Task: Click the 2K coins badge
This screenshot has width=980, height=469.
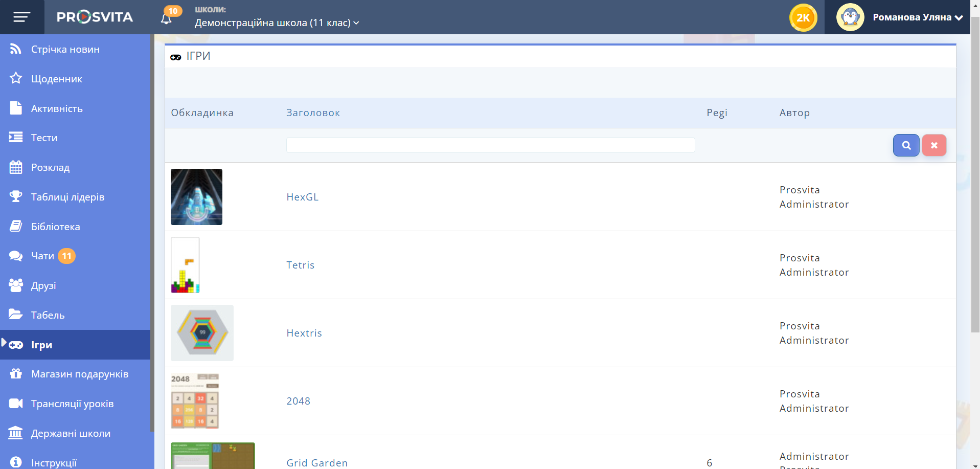Action: pyautogui.click(x=803, y=17)
